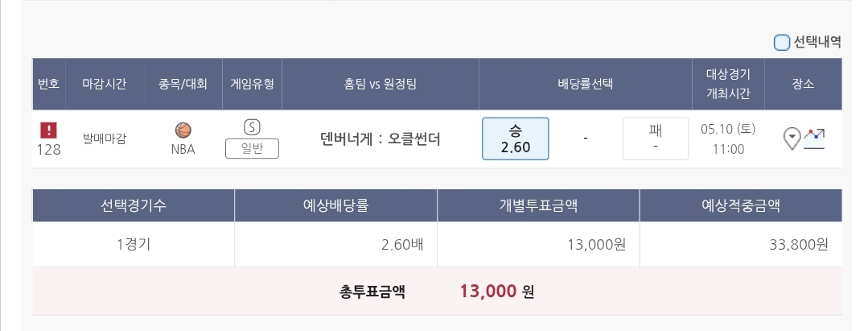Click the 종목/대회 column header
Viewport: 868px width, 331px height.
[x=183, y=84]
